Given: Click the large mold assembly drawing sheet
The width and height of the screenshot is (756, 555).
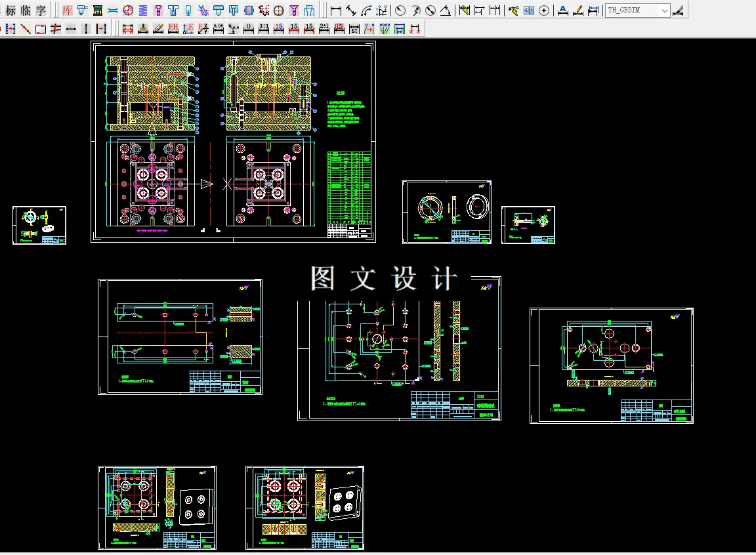Looking at the screenshot, I should pos(234,142).
